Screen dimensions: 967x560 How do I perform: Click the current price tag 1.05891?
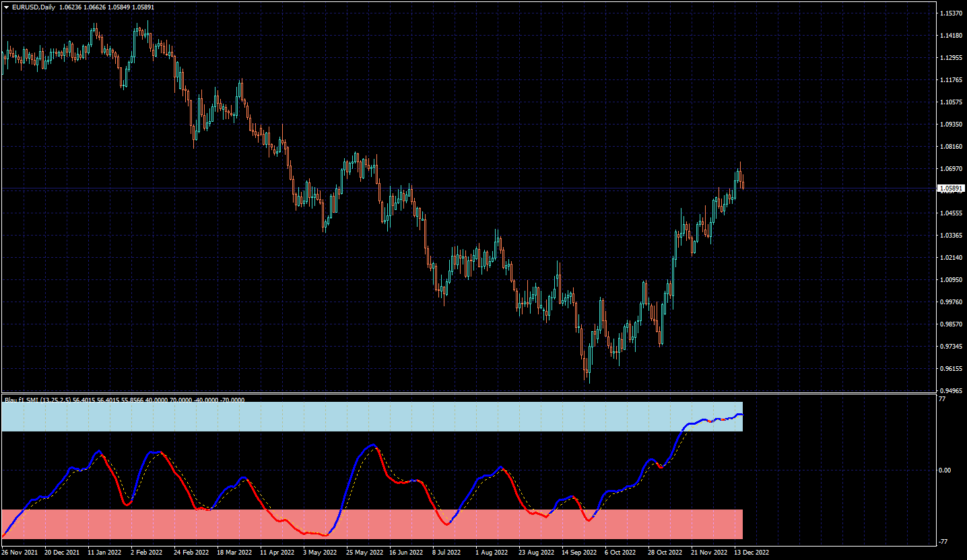(x=951, y=189)
